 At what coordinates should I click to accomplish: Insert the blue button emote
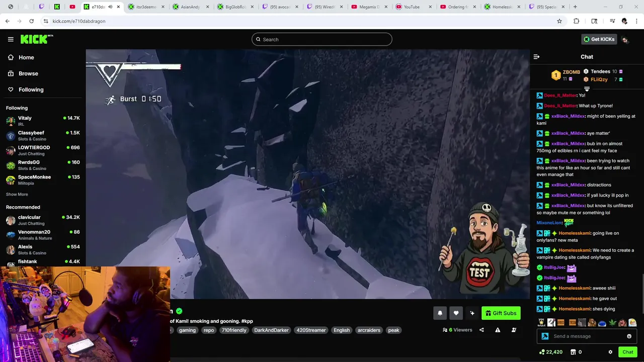(602, 323)
